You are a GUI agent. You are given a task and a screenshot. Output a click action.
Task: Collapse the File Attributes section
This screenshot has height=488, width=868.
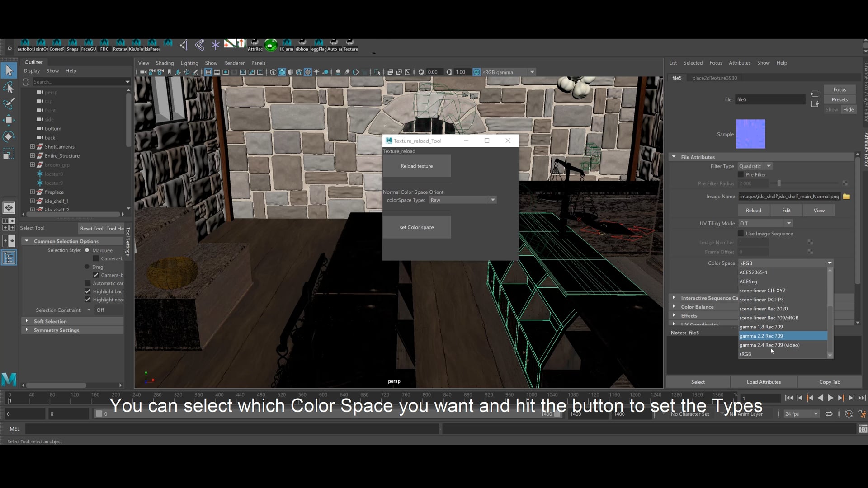pyautogui.click(x=674, y=157)
